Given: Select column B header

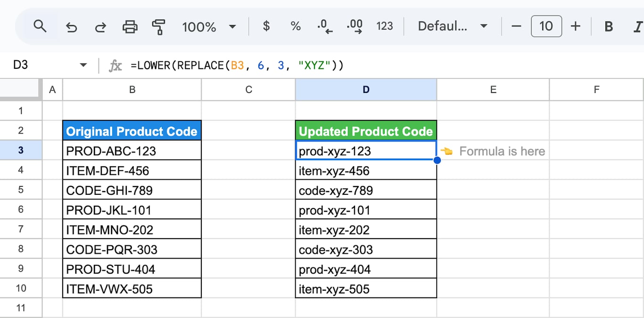Looking at the screenshot, I should point(132,90).
